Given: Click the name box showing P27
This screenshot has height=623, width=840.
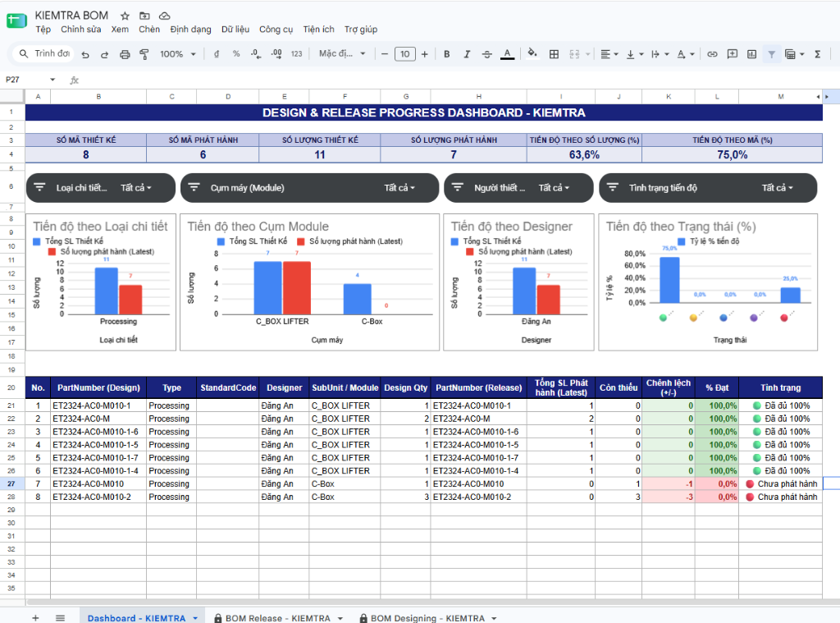Looking at the screenshot, I should tap(30, 80).
